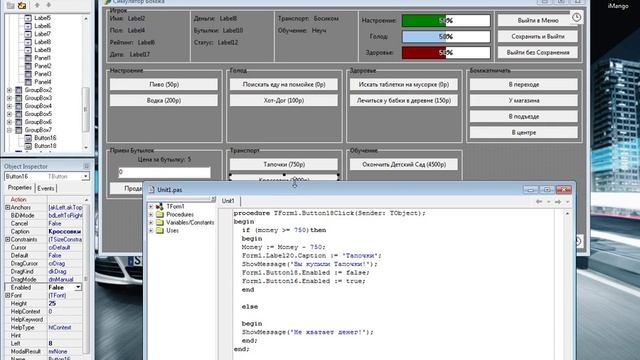Screen dimensions: 640x360
Task: Open the Object Inspector component dropdown
Action: (85, 176)
